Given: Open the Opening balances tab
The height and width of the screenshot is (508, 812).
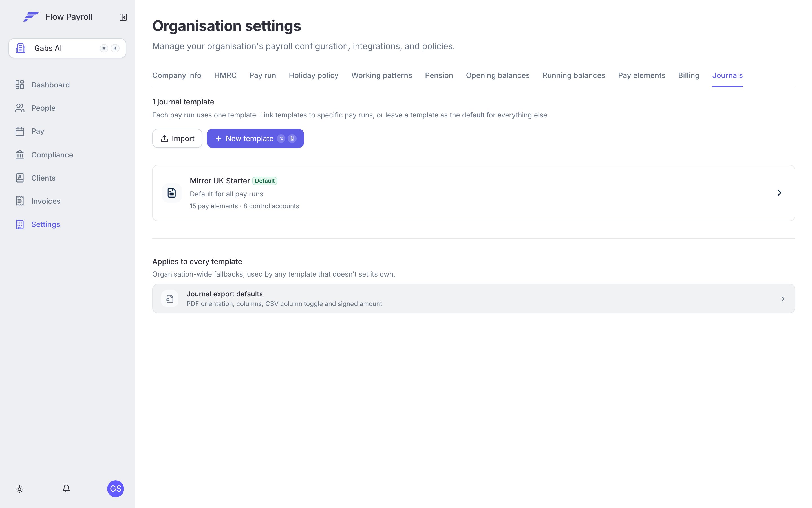Looking at the screenshot, I should click(x=498, y=75).
